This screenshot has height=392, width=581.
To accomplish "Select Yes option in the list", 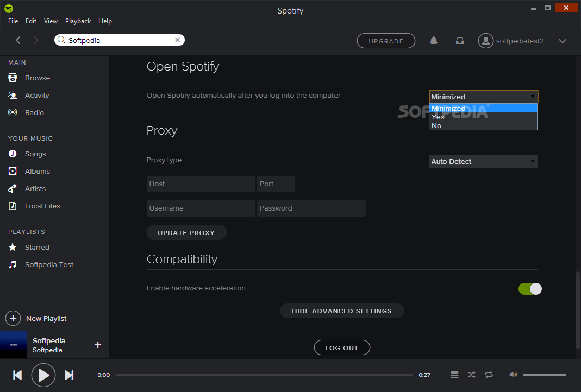I will [483, 117].
